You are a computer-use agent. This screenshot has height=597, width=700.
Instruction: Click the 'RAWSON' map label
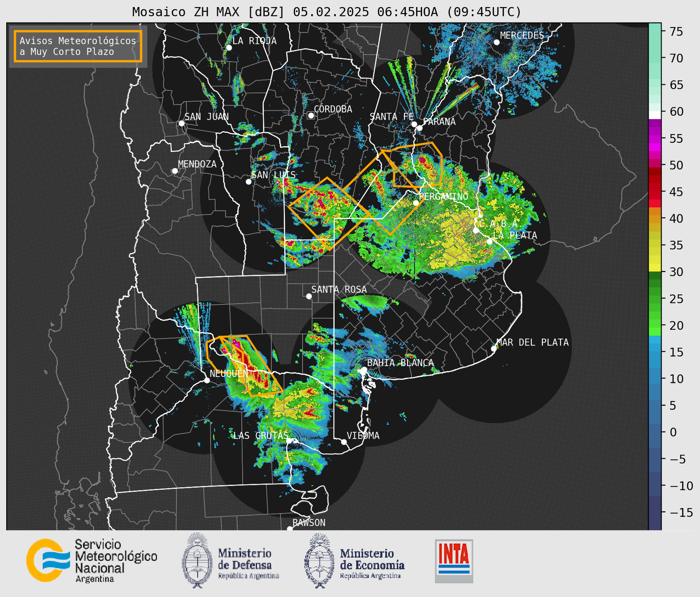point(309,523)
